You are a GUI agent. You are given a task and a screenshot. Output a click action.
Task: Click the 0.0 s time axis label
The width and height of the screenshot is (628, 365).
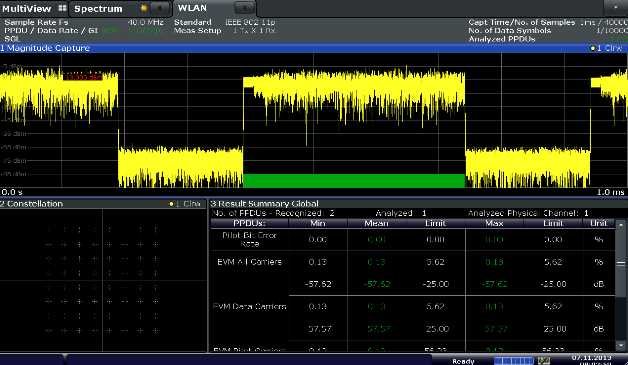click(x=12, y=192)
